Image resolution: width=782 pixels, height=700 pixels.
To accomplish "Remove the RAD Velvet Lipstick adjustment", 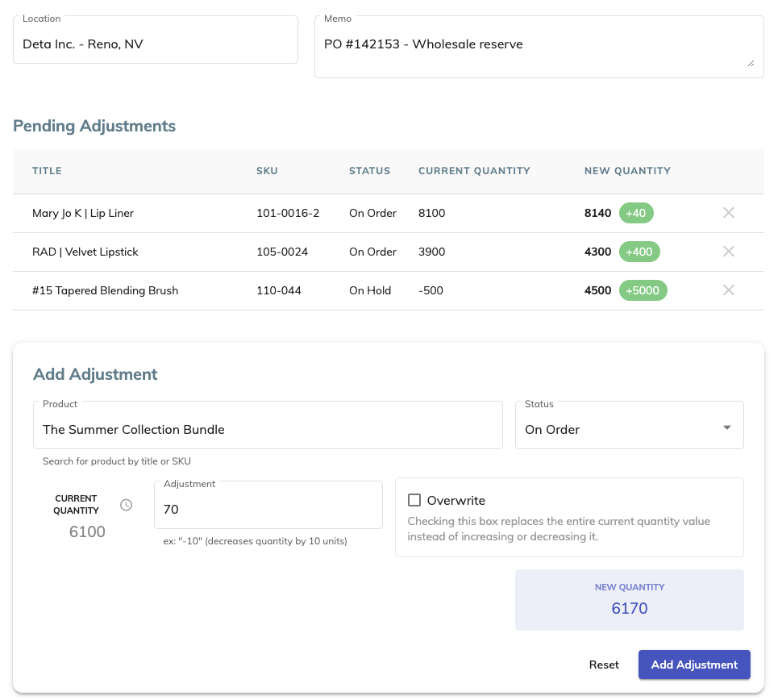I will 728,252.
